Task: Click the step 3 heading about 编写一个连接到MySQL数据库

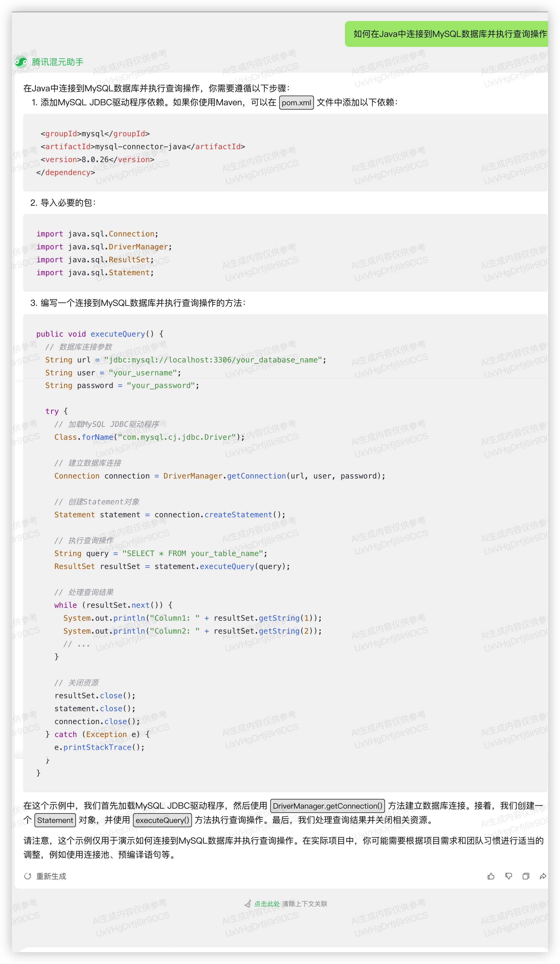Action: (138, 303)
